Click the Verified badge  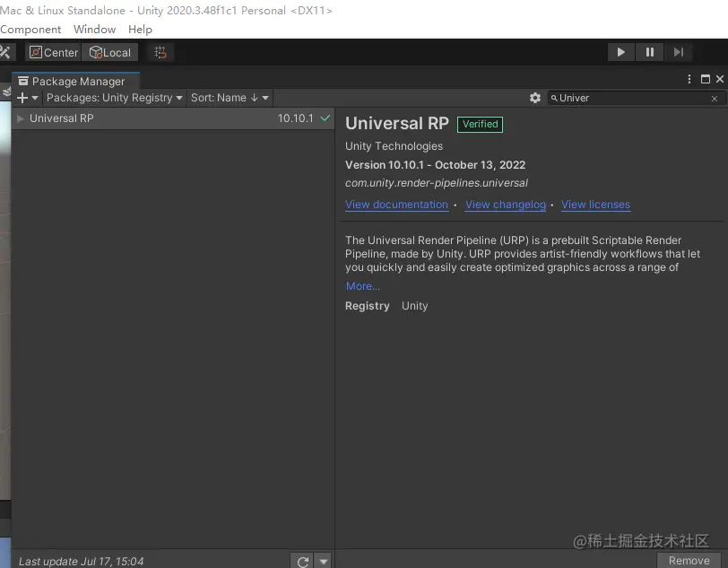coord(480,124)
